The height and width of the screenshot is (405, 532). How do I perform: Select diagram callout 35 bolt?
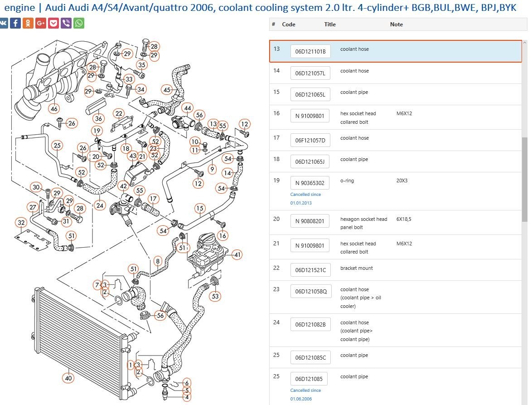(142, 65)
